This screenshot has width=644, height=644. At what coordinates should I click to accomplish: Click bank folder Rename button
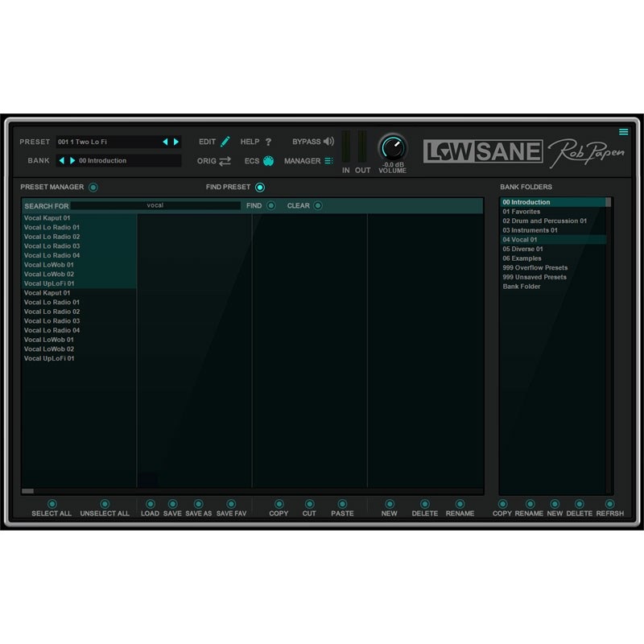[530, 504]
